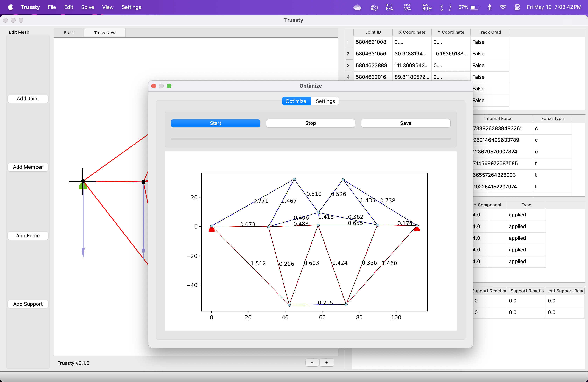Click the Save button in Optimize dialog
The height and width of the screenshot is (382, 588).
[406, 123]
